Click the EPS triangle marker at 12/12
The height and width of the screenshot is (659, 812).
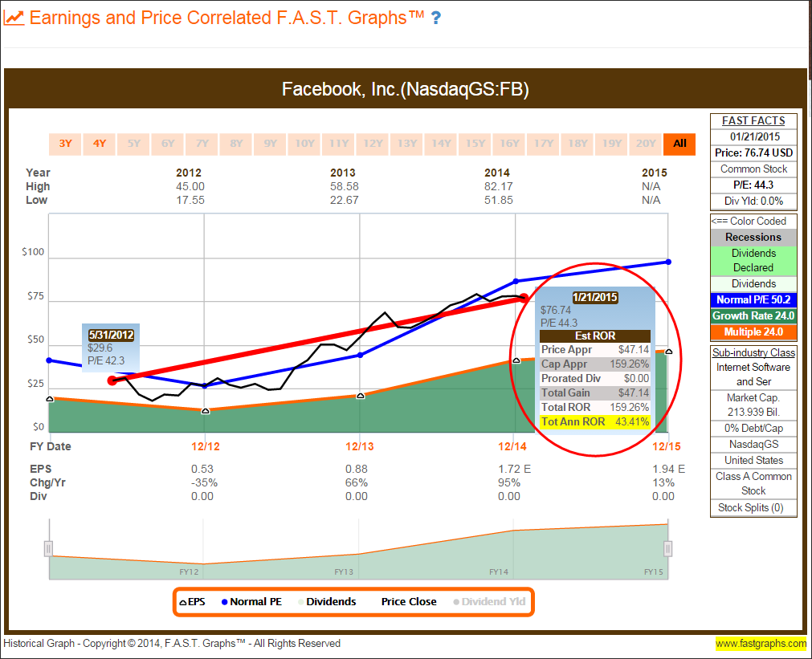pyautogui.click(x=206, y=410)
